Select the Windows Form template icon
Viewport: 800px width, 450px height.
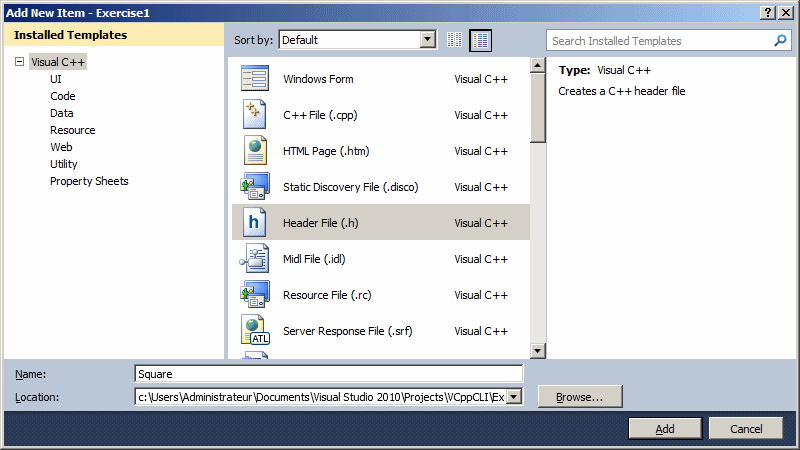click(x=255, y=79)
